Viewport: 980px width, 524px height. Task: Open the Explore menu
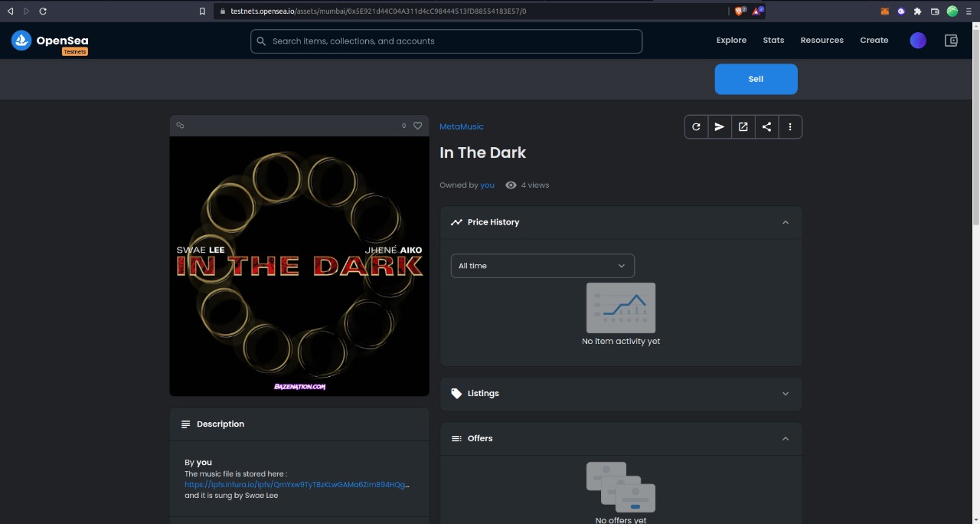pyautogui.click(x=731, y=41)
